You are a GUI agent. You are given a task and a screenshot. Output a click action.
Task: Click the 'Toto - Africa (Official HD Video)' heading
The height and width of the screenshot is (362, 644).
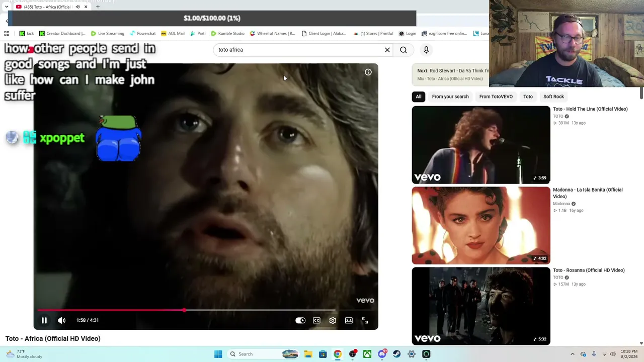(x=53, y=339)
